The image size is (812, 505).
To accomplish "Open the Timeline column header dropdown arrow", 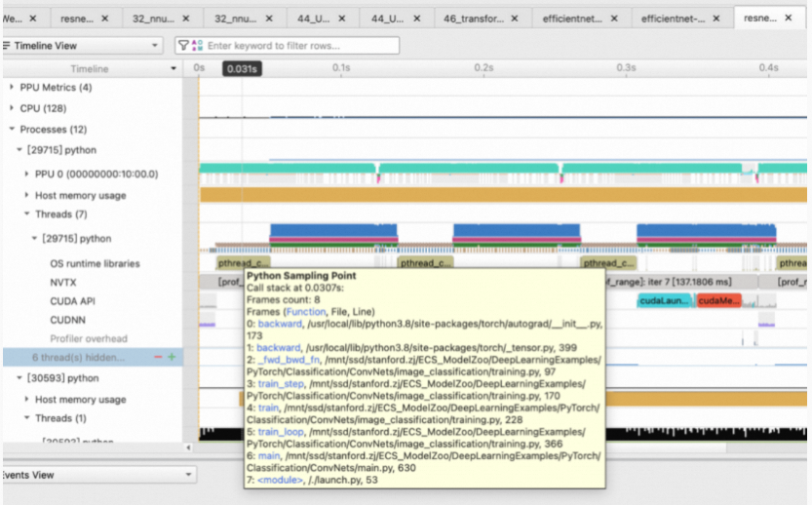I will click(x=174, y=68).
